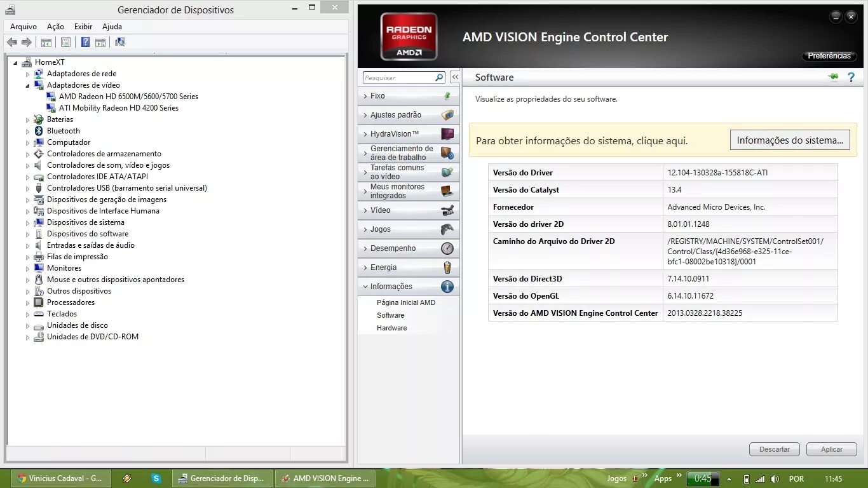Select Hardware under Informações

point(391,328)
